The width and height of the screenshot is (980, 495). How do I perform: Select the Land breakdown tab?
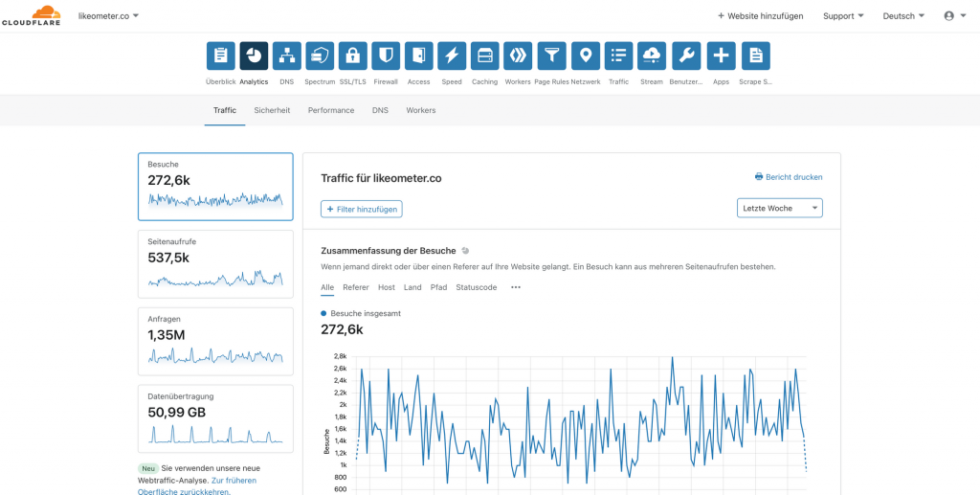412,287
